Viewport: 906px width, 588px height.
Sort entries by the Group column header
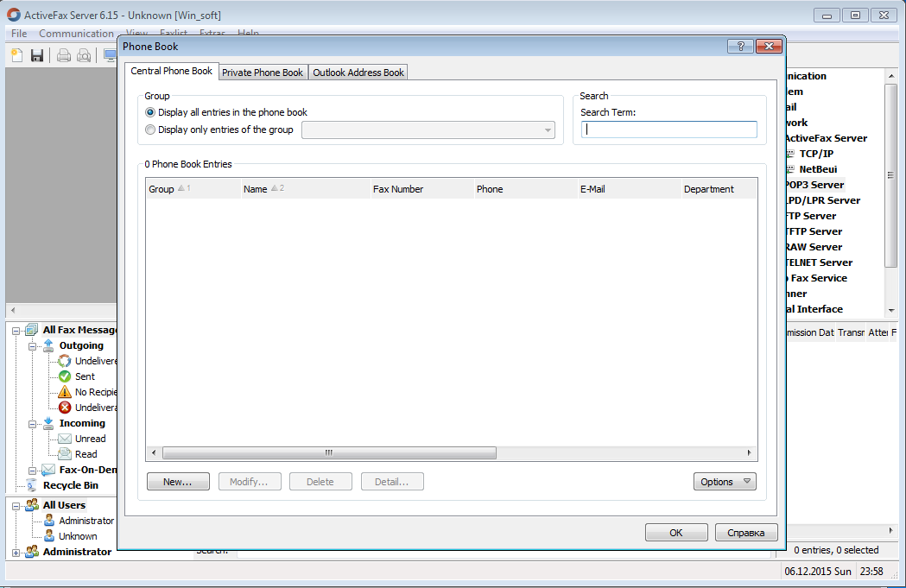tap(193, 189)
